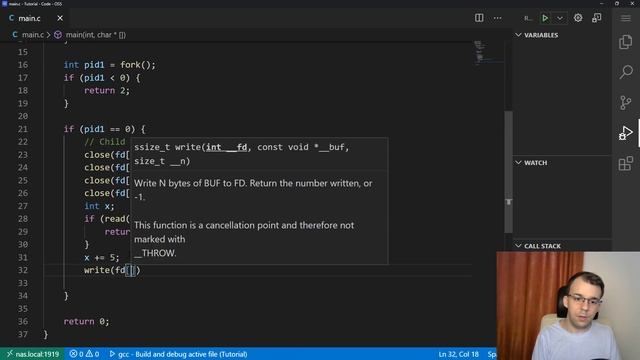640x360 pixels.
Task: Click 'return 0;' on line 36
Action: coord(87,321)
